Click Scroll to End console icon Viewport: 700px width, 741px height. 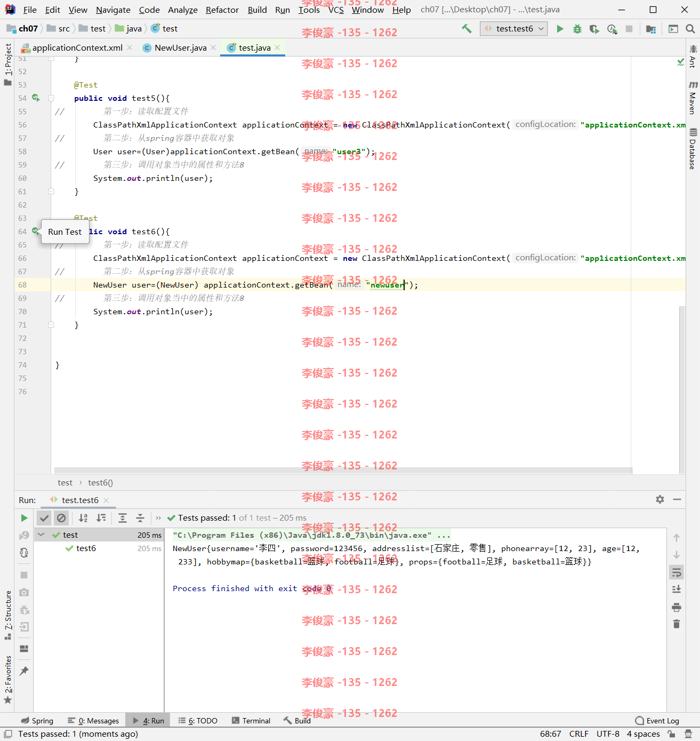click(677, 589)
